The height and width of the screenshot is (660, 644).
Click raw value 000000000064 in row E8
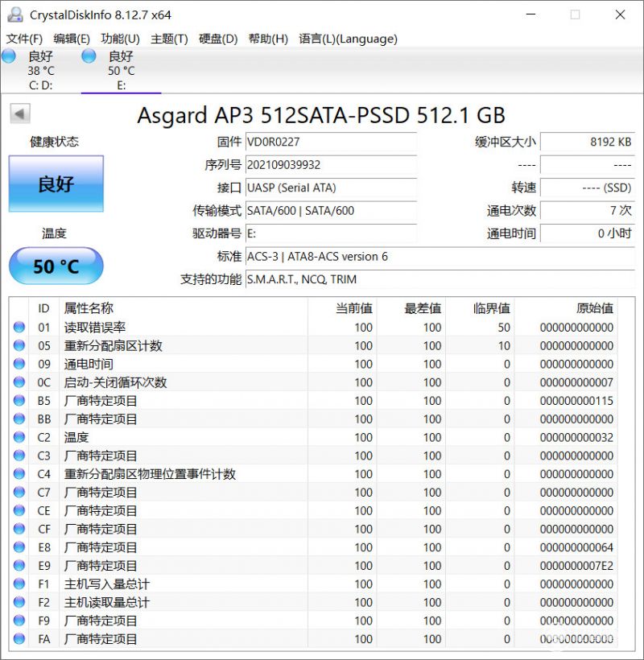(576, 547)
